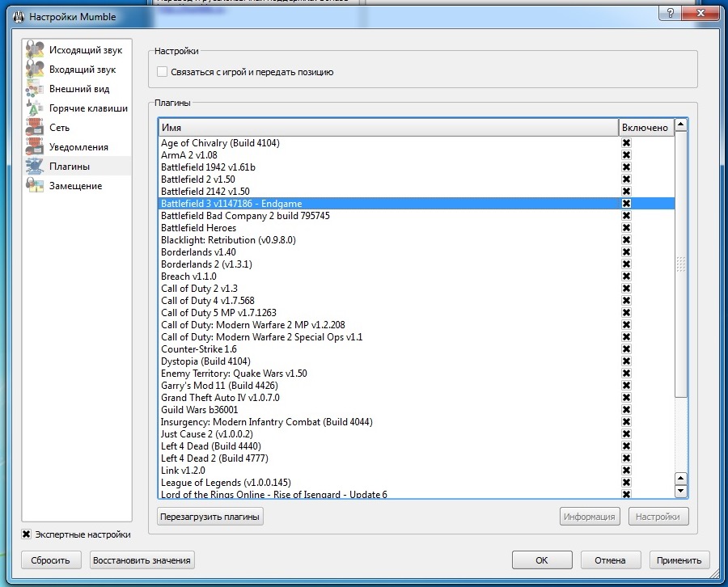Click Восстановить значения button

[142, 560]
